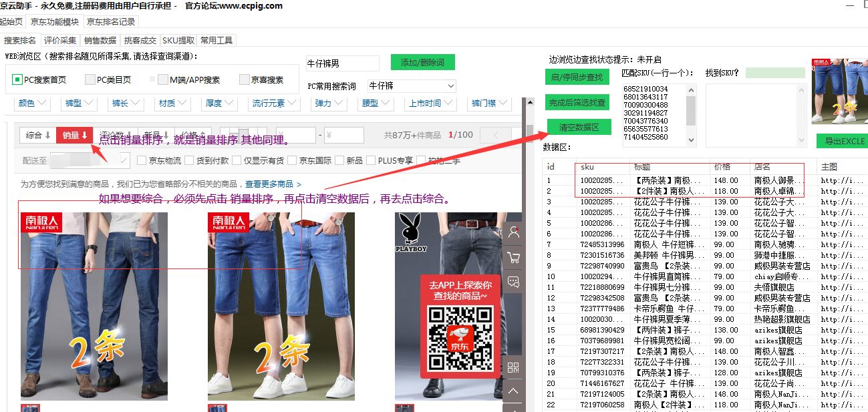Open the 评价采集 sub-tab
The height and width of the screenshot is (412, 868).
click(x=60, y=41)
